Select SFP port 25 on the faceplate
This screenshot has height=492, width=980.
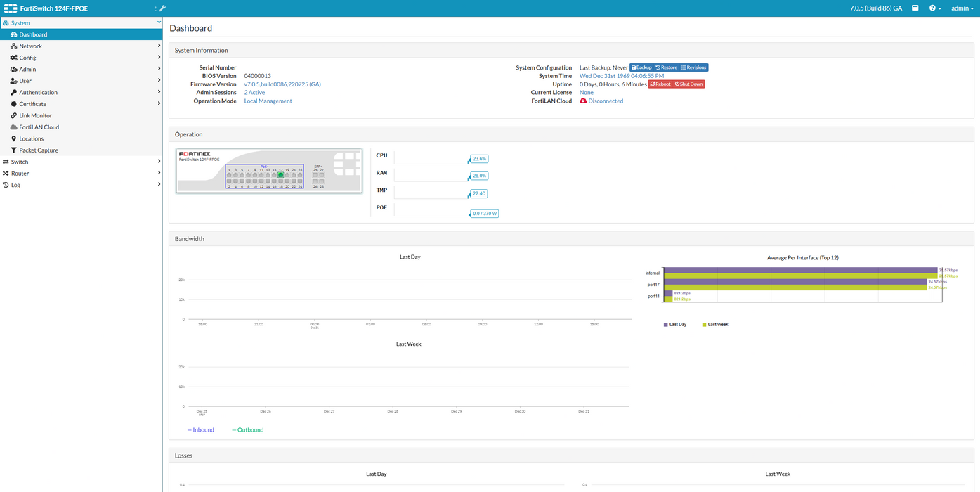pos(315,175)
